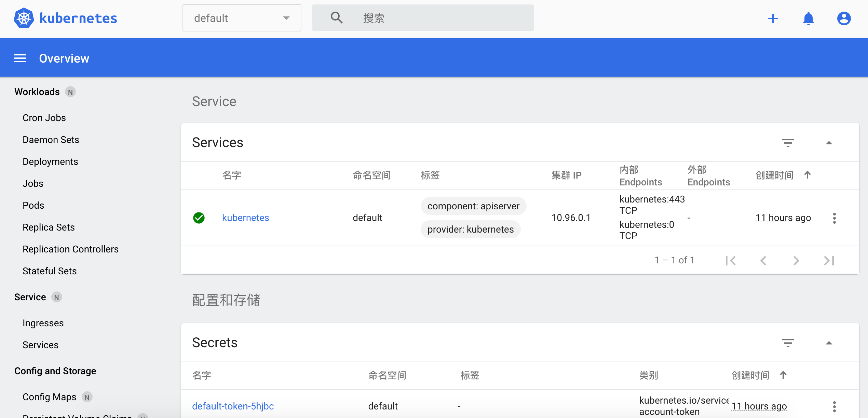Open the create new resource plus icon

773,18
